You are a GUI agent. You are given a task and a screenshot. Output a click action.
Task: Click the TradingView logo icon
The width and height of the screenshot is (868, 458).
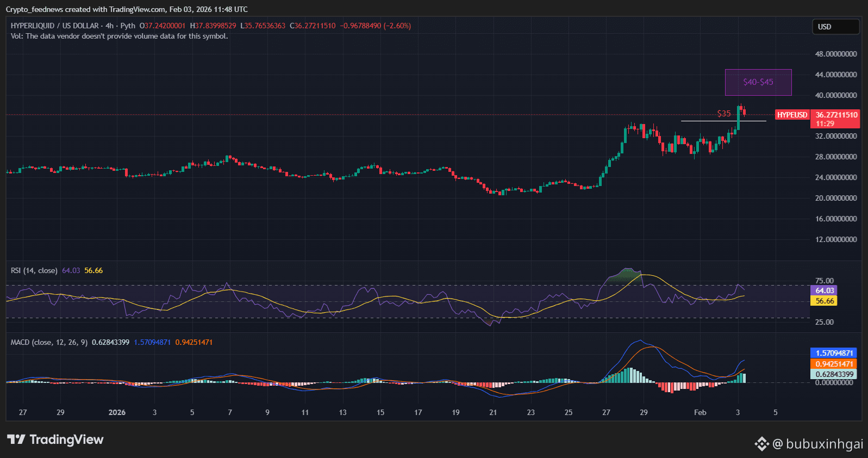coord(16,440)
